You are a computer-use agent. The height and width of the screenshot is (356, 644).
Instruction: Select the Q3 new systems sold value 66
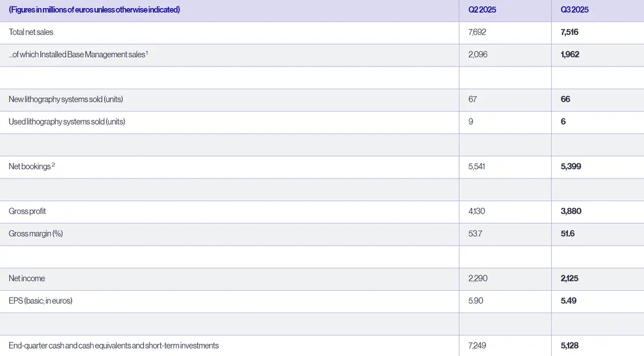point(566,99)
